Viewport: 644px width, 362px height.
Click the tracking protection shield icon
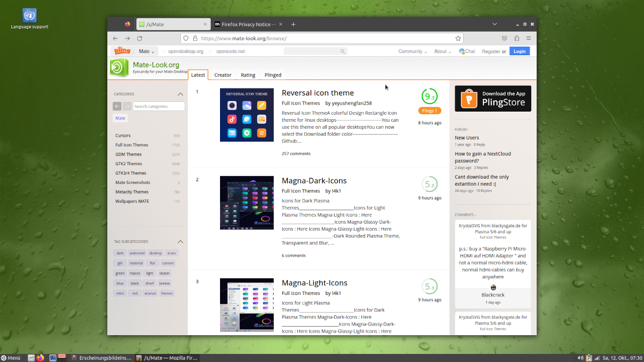pyautogui.click(x=186, y=39)
